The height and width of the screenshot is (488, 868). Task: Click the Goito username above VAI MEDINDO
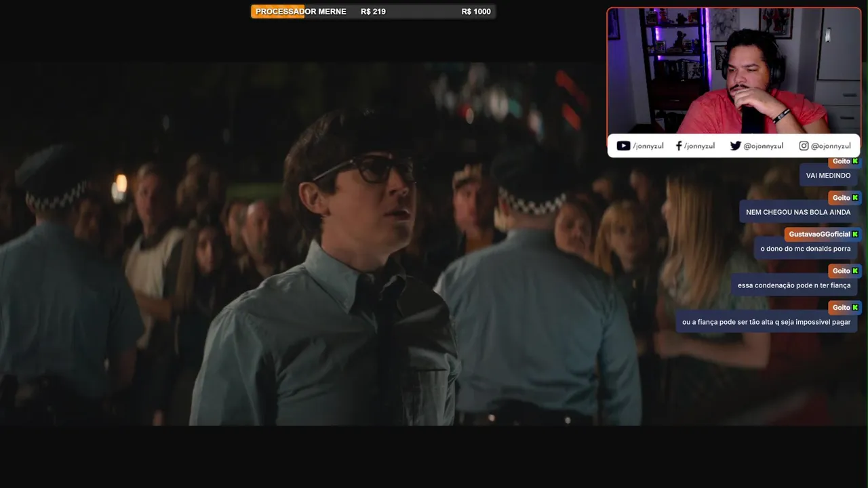click(841, 161)
